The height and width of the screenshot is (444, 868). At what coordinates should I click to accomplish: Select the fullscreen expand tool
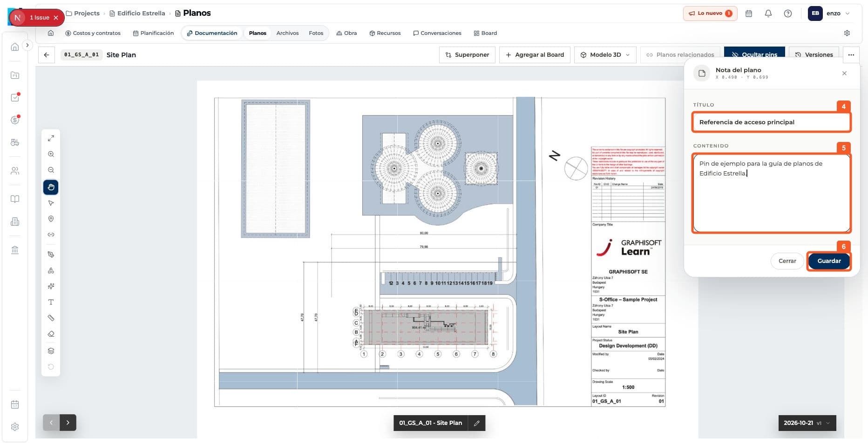51,138
